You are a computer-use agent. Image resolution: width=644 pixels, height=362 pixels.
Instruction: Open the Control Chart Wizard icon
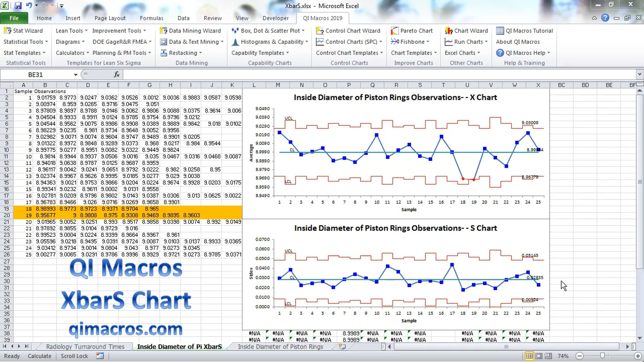pos(320,31)
